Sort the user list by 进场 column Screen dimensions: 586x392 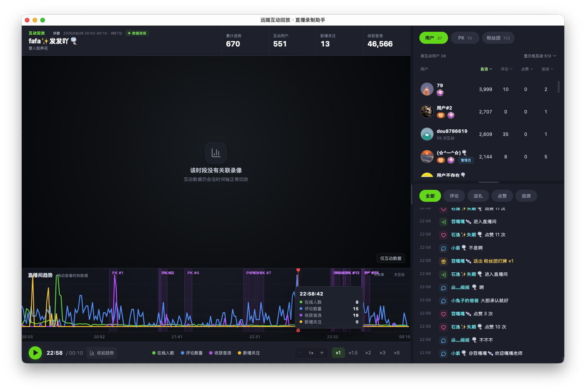547,69
